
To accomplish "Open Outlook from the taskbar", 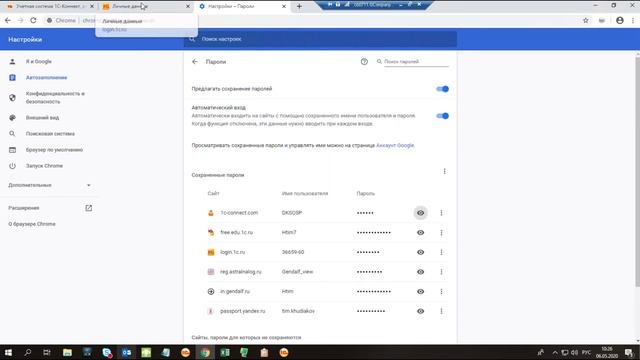I will (127, 353).
